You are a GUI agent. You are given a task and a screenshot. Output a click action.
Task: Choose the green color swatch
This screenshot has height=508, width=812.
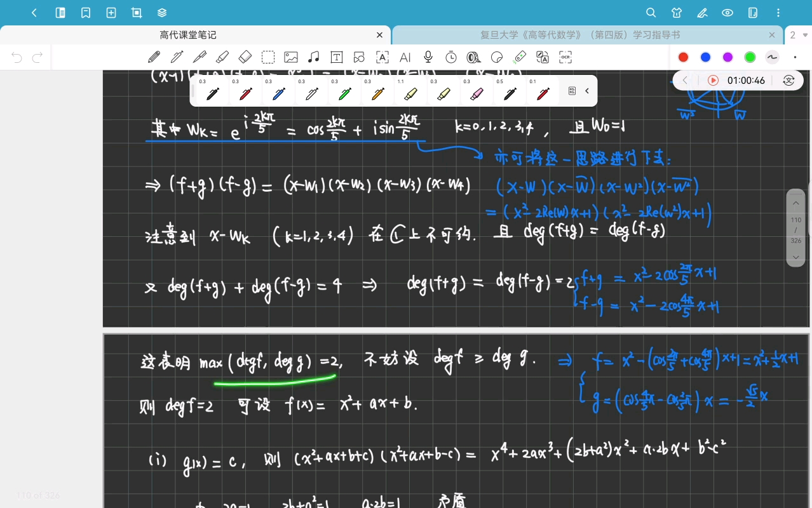[750, 57]
